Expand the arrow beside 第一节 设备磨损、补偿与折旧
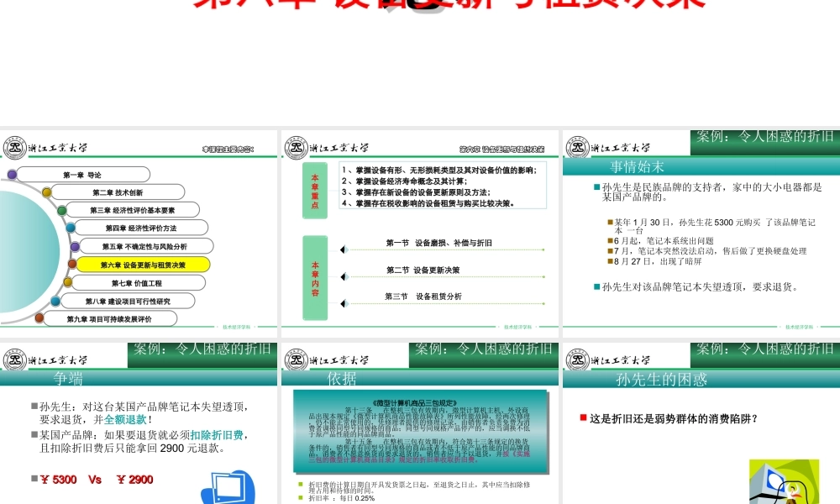This screenshot has height=504, width=840. click(x=344, y=249)
